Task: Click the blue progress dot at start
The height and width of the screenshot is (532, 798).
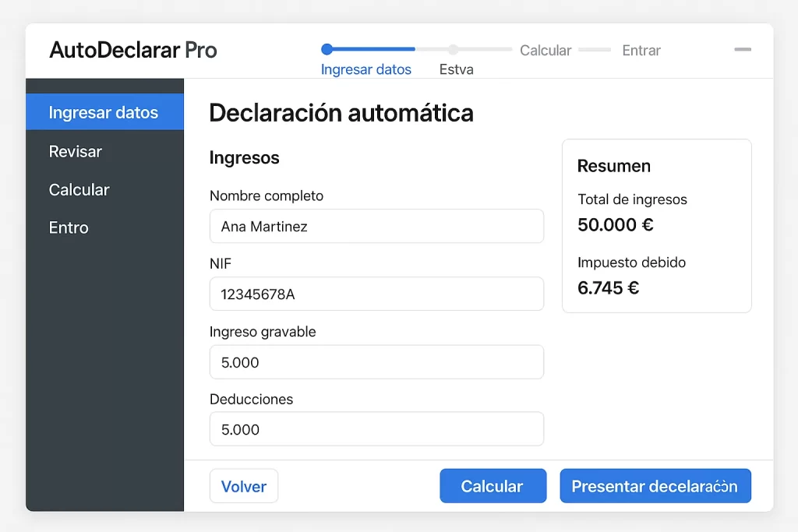Action: click(327, 49)
